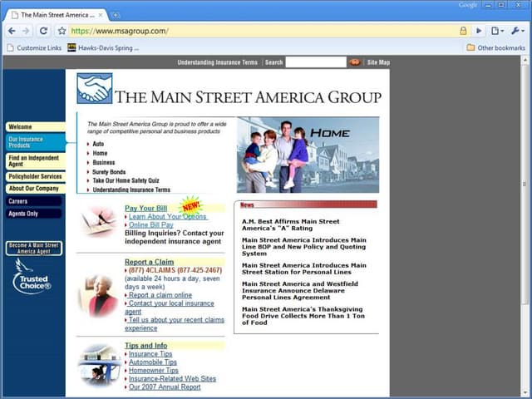Image resolution: width=532 pixels, height=399 pixels.
Task: Close The Main Street America tab
Action: (101, 15)
